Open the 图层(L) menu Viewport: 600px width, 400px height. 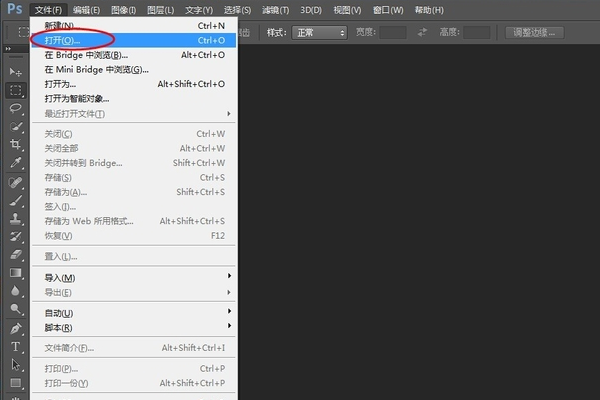coord(161,10)
